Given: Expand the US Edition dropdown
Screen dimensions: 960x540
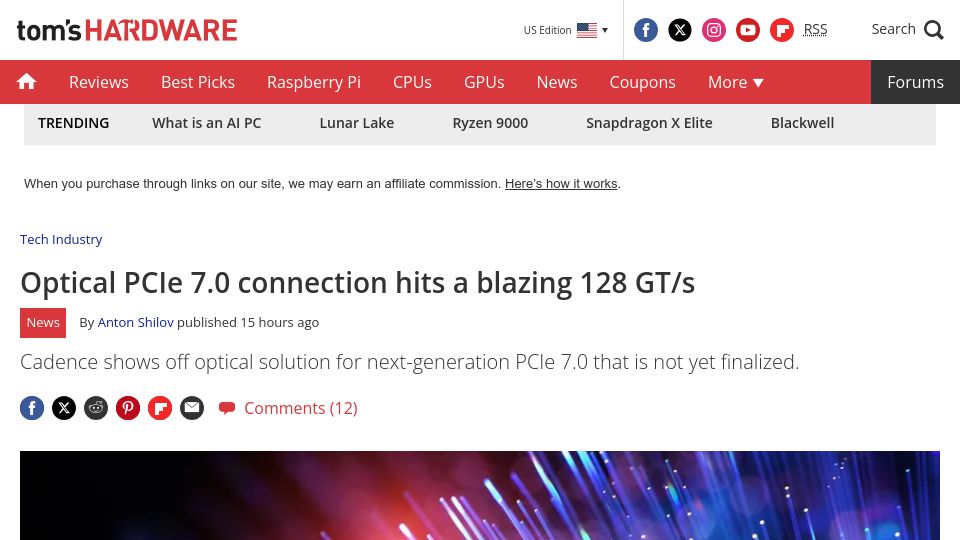Looking at the screenshot, I should 566,30.
